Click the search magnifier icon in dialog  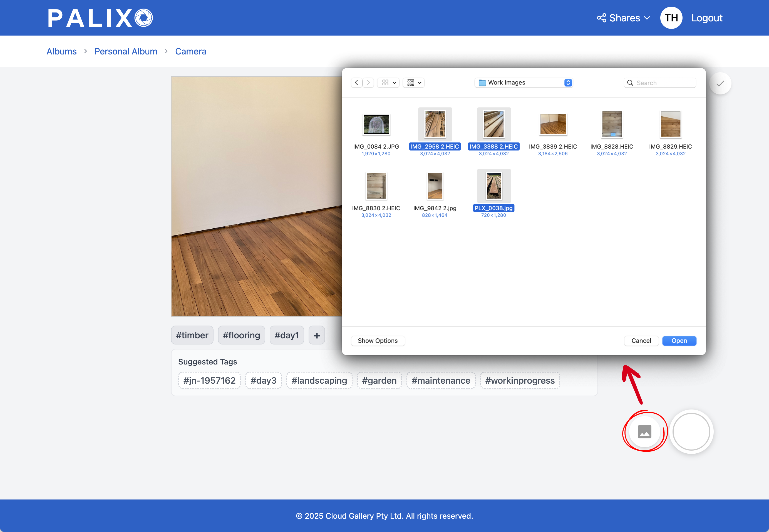(630, 83)
